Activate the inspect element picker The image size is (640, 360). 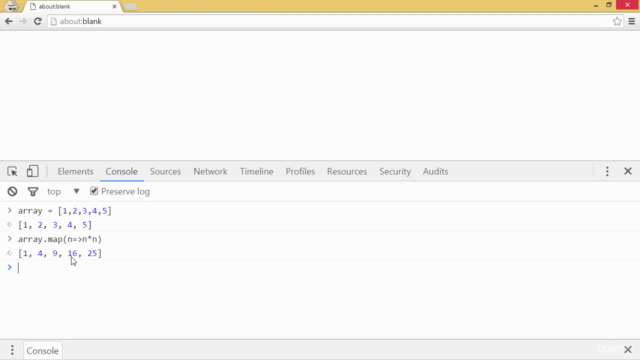coord(12,171)
